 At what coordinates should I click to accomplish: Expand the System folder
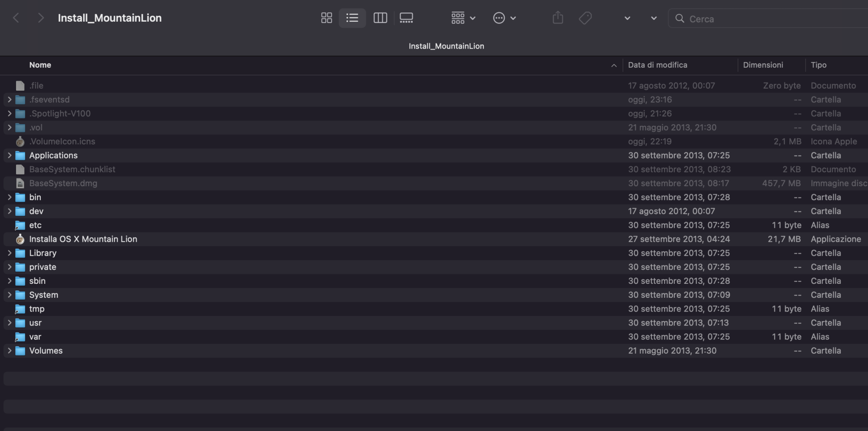pyautogui.click(x=10, y=295)
